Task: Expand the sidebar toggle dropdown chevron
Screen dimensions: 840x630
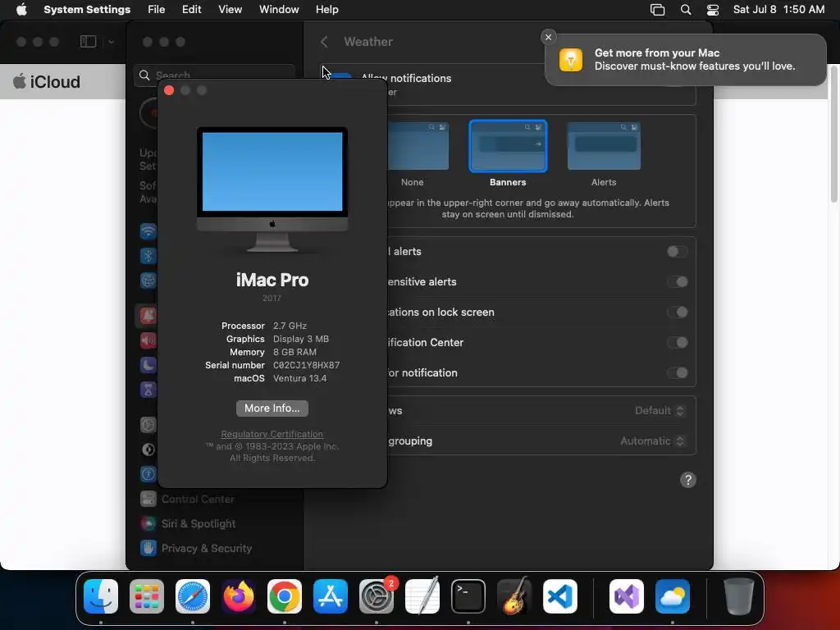Action: [x=111, y=41]
